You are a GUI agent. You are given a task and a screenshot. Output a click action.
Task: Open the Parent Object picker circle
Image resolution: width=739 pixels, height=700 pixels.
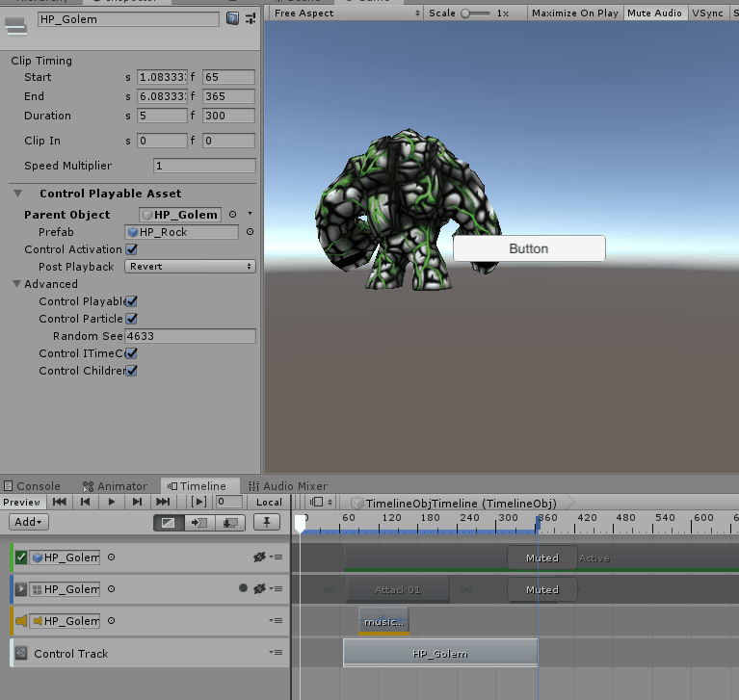(x=232, y=215)
